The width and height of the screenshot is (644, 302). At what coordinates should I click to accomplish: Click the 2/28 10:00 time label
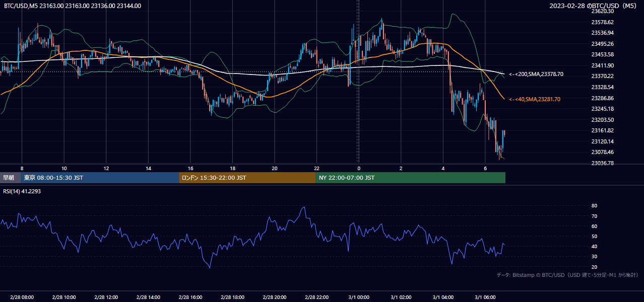pos(64,297)
